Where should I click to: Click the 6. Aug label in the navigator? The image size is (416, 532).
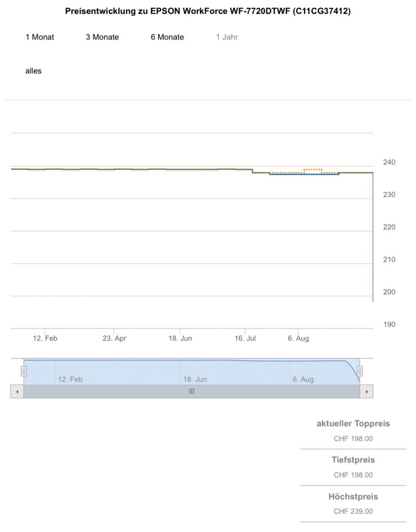pos(303,379)
